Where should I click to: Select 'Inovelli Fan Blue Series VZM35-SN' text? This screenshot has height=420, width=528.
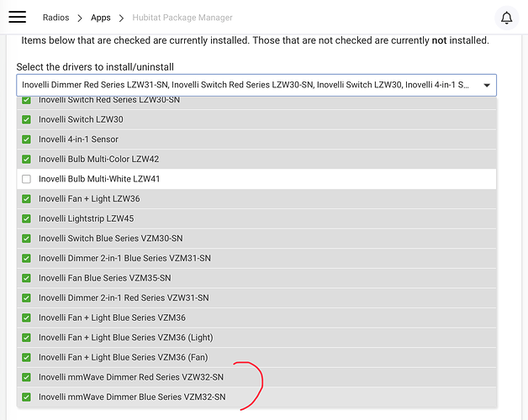pyautogui.click(x=105, y=278)
